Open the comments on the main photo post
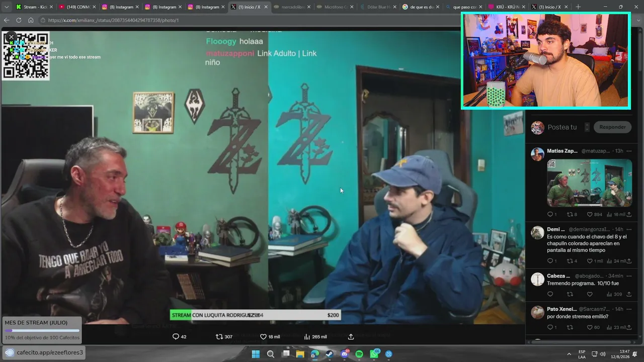The image size is (644, 362). point(179,336)
